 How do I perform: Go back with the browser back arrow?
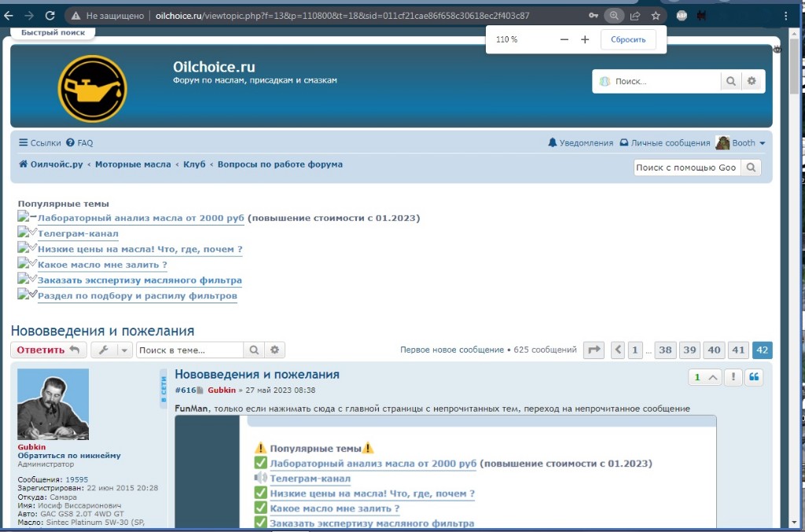pos(9,16)
